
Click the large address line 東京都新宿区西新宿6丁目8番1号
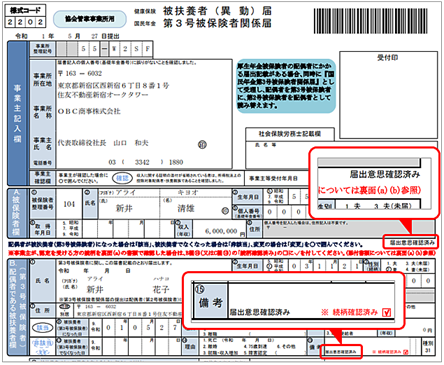pyautogui.click(x=114, y=86)
